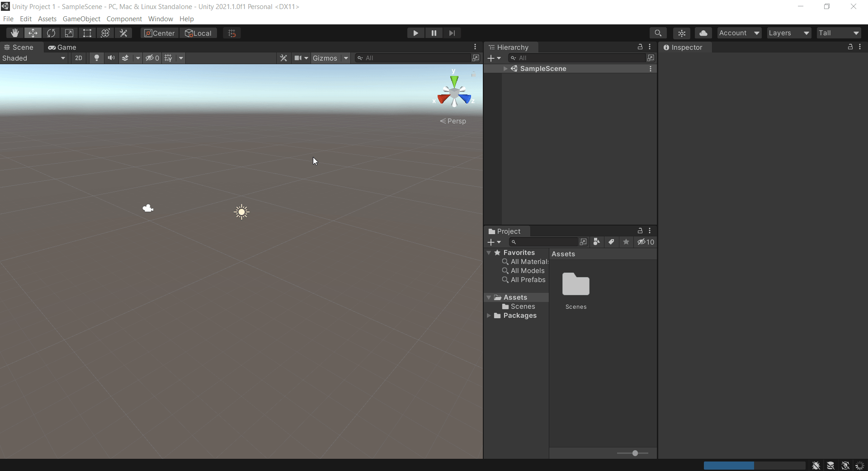Open Collaborate services sun icon
The image size is (868, 471).
pos(682,33)
